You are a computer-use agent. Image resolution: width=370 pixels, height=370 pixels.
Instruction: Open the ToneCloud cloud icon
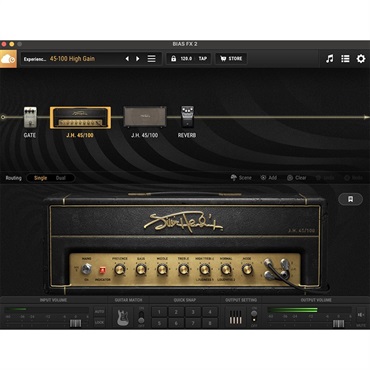(x=8, y=59)
